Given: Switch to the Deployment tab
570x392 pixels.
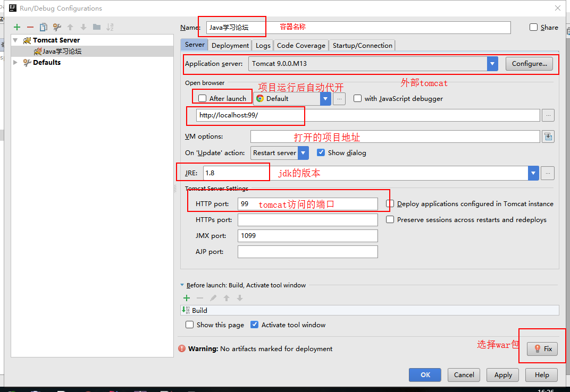Looking at the screenshot, I should 230,45.
